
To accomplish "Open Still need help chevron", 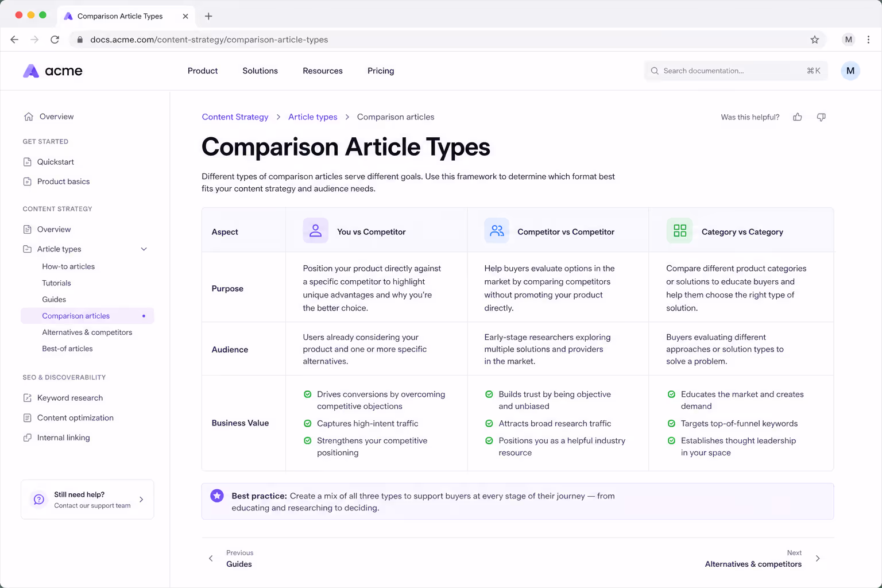I will 141,500.
